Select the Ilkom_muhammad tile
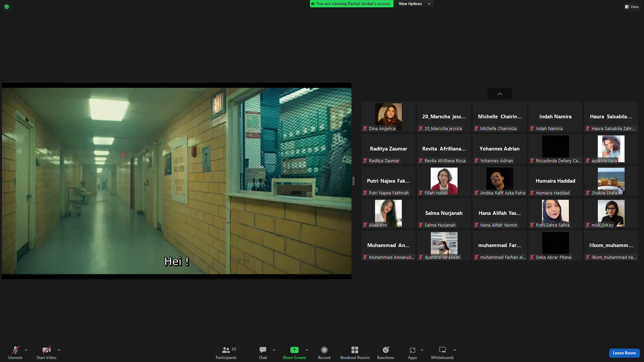Screen dimensions: 644x362 [611, 245]
